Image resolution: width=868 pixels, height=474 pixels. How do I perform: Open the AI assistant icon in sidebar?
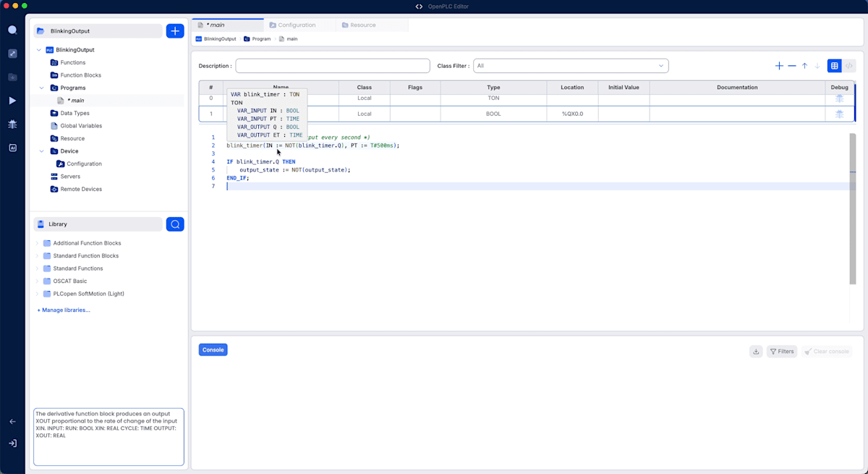12,148
